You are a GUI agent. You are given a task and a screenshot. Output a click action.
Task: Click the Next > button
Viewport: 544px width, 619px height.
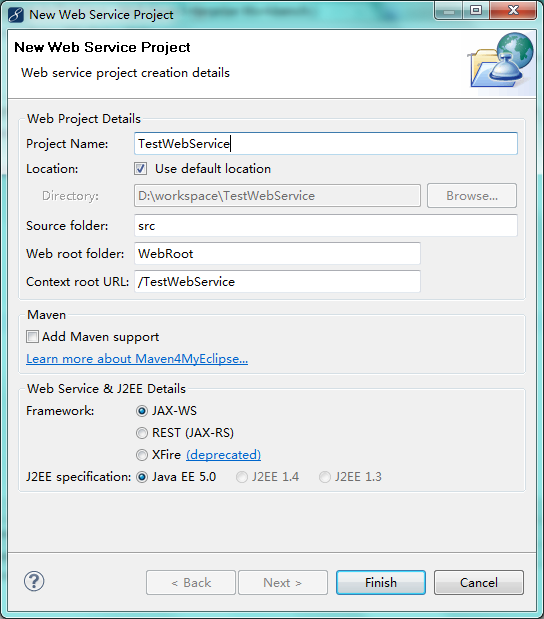(x=283, y=582)
